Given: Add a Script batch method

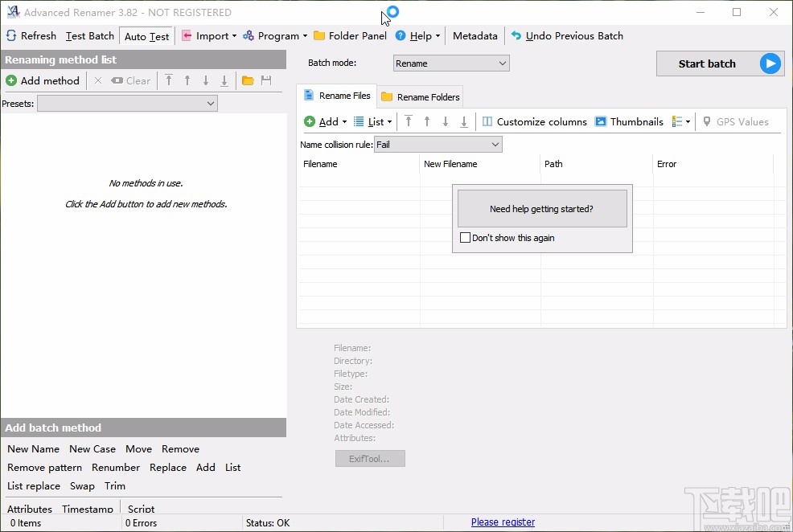Looking at the screenshot, I should (141, 509).
